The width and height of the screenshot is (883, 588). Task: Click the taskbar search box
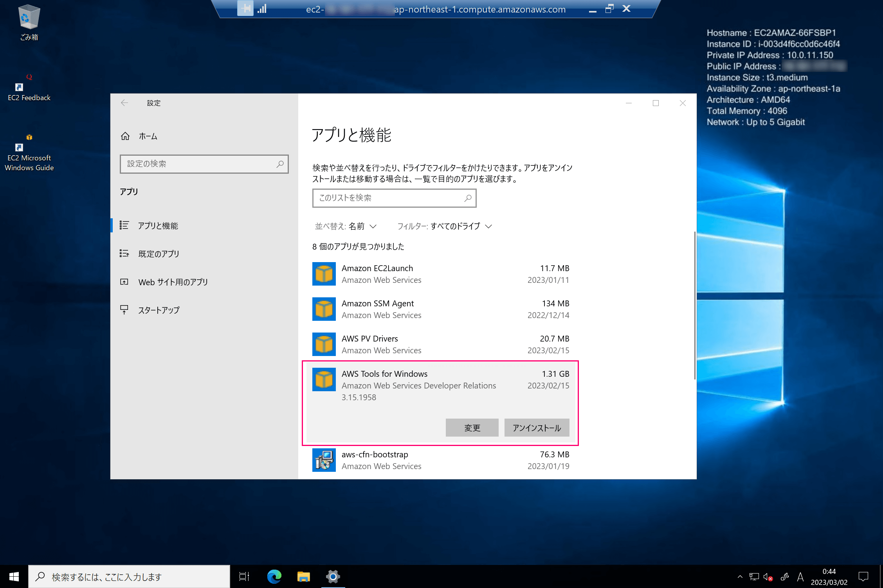coord(129,577)
